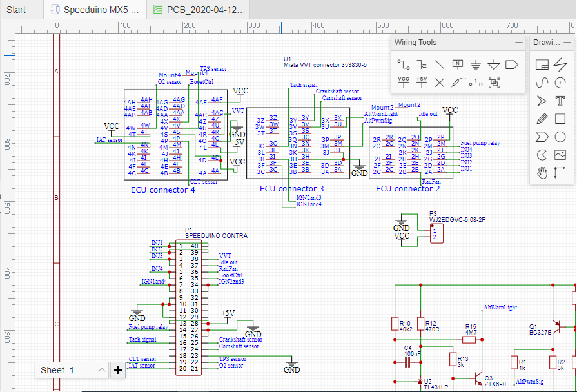The image size is (577, 392).
Task: Select the WJ2EDGVC-5.08-2P part label
Action: pos(457,219)
